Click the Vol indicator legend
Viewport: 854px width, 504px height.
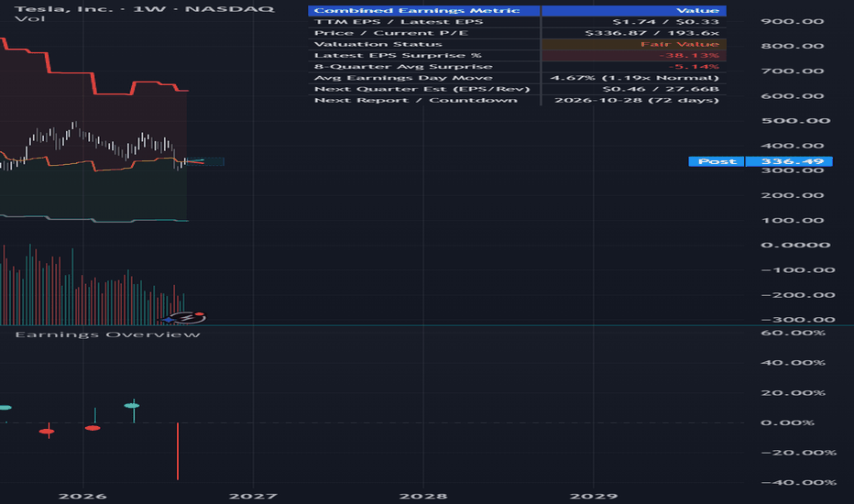coord(30,19)
